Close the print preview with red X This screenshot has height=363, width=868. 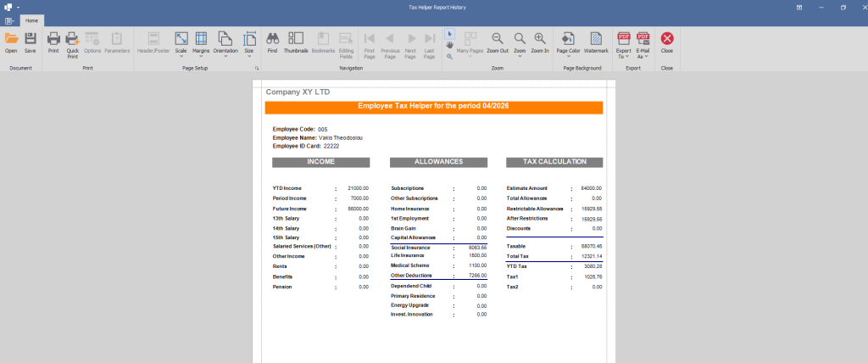(x=667, y=39)
